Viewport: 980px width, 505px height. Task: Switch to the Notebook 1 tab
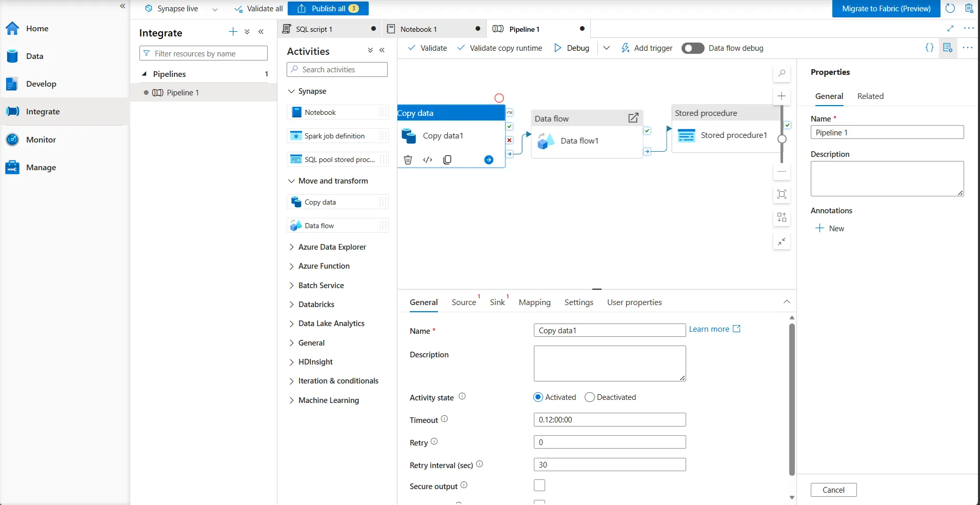(434, 29)
